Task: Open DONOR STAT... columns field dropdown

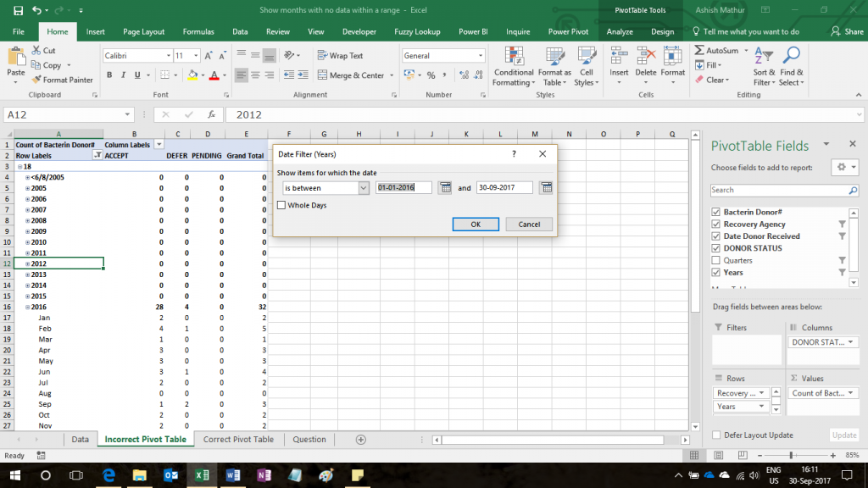Action: pyautogui.click(x=850, y=342)
